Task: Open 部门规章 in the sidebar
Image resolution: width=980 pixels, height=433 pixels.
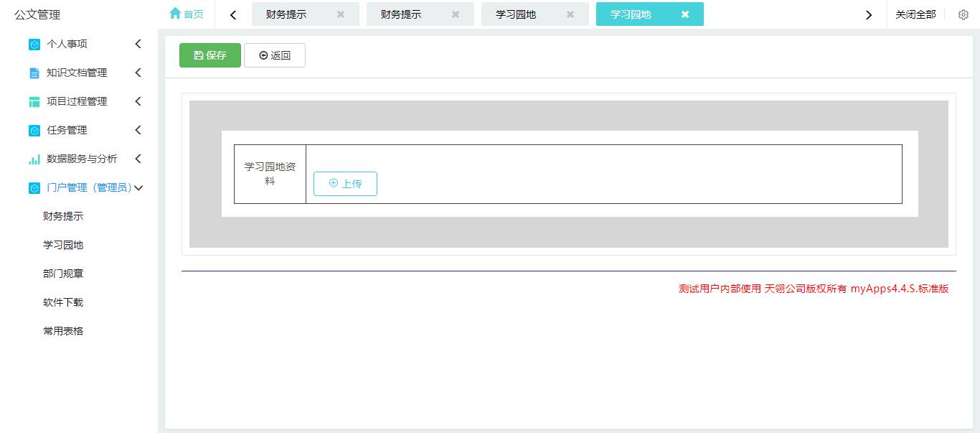Action: (x=63, y=274)
